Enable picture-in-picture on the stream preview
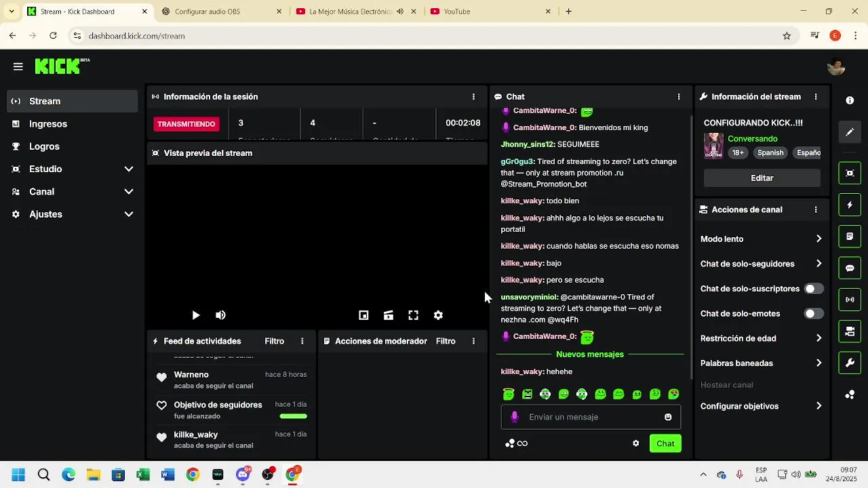 (x=363, y=315)
